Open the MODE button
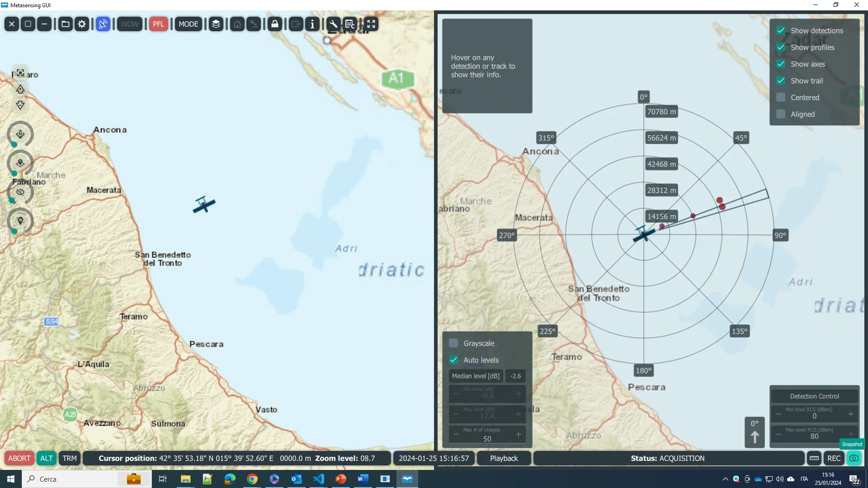Screen dimensions: 868x488 (x=189, y=24)
